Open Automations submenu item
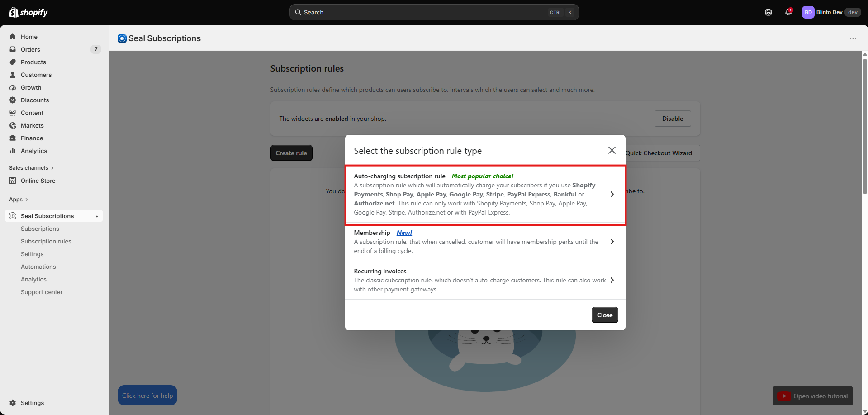The width and height of the screenshot is (868, 415). 38,267
